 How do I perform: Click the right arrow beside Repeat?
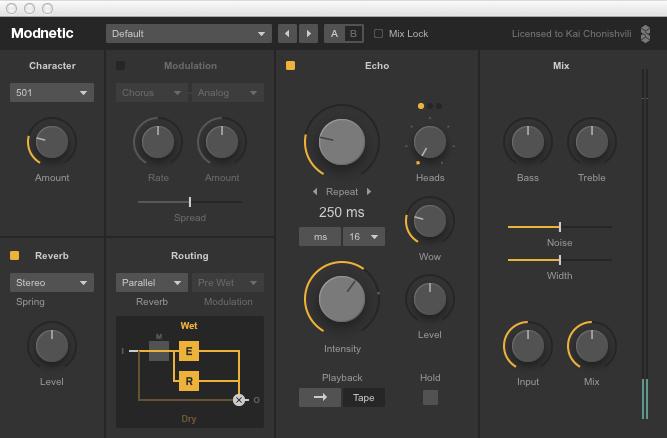pos(369,191)
